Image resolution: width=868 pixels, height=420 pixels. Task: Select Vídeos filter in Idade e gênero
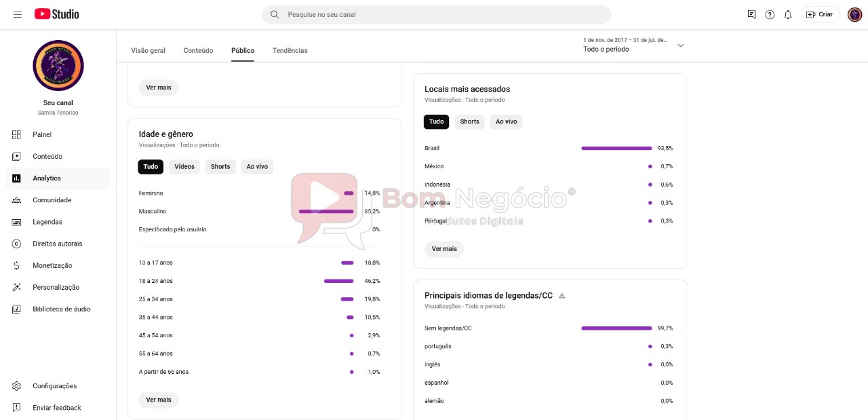184,166
